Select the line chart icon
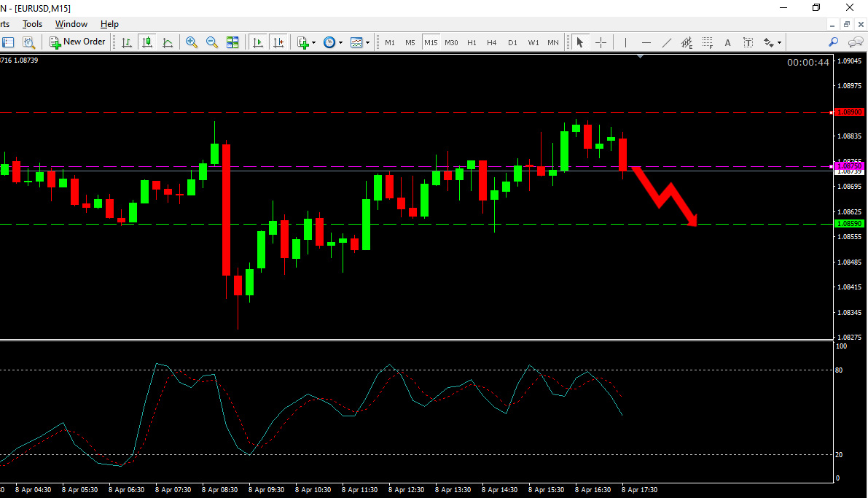The height and width of the screenshot is (498, 868). tap(168, 42)
